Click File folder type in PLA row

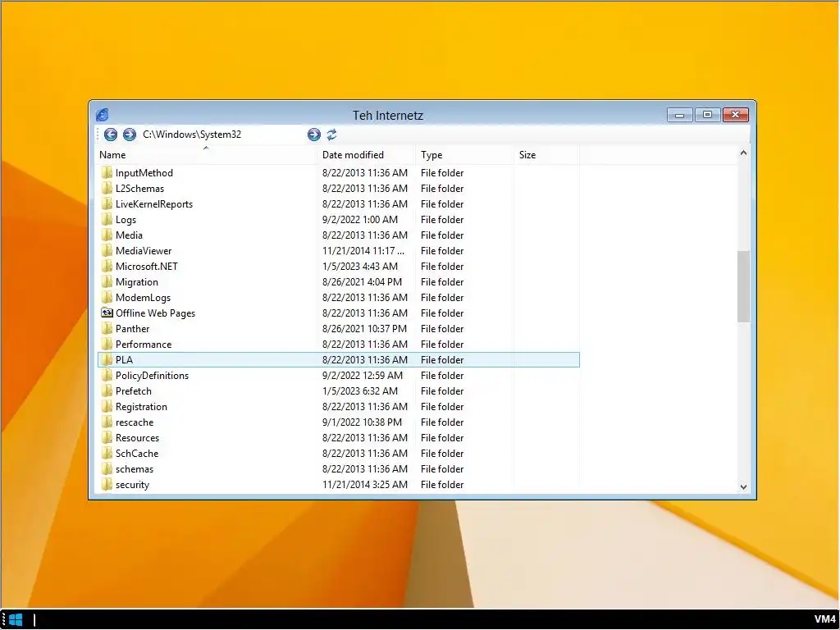(442, 359)
